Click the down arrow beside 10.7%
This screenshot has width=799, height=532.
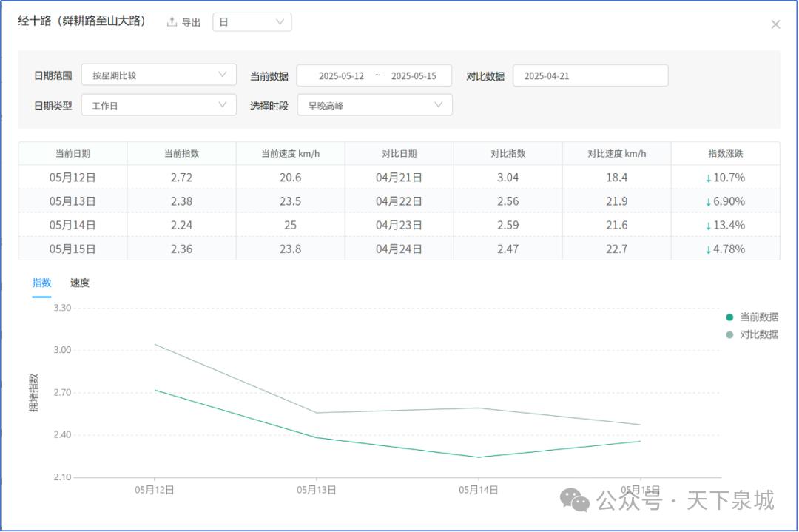coord(708,178)
